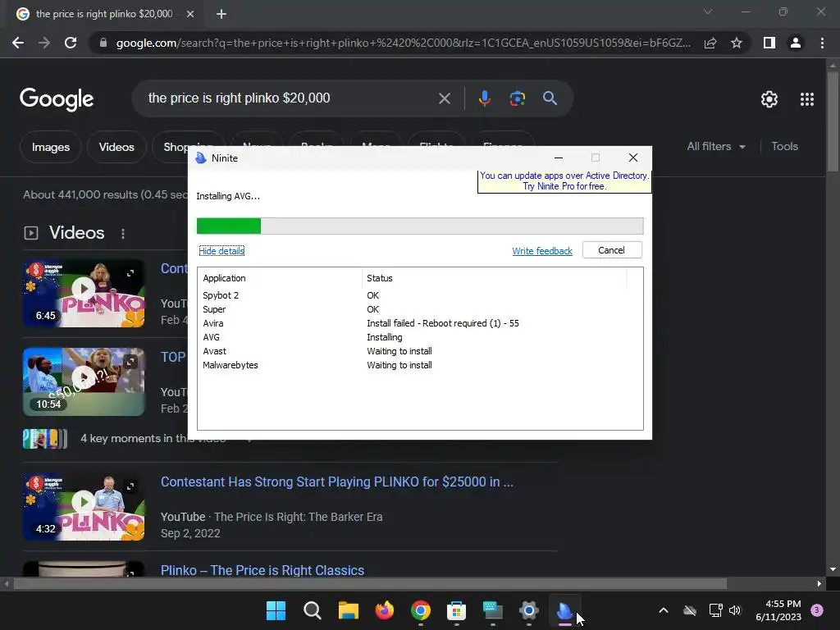Click the vertical page scrollbar
The width and height of the screenshot is (840, 630).
click(833, 121)
